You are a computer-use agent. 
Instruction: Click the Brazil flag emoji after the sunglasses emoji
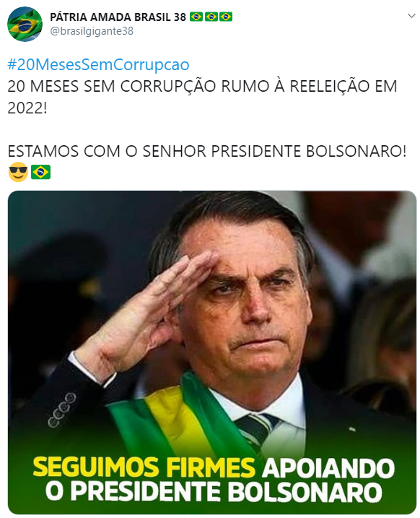point(40,172)
